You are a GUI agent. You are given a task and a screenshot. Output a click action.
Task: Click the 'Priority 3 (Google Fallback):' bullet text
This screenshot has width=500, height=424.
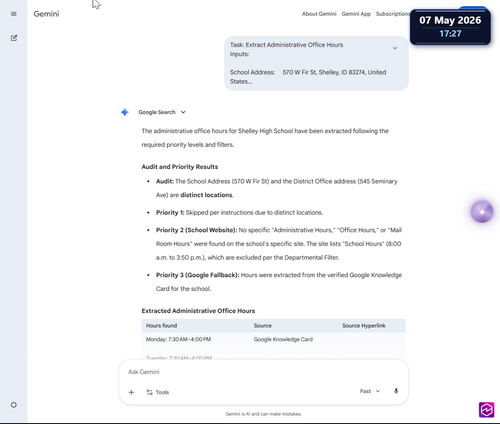[197, 275]
